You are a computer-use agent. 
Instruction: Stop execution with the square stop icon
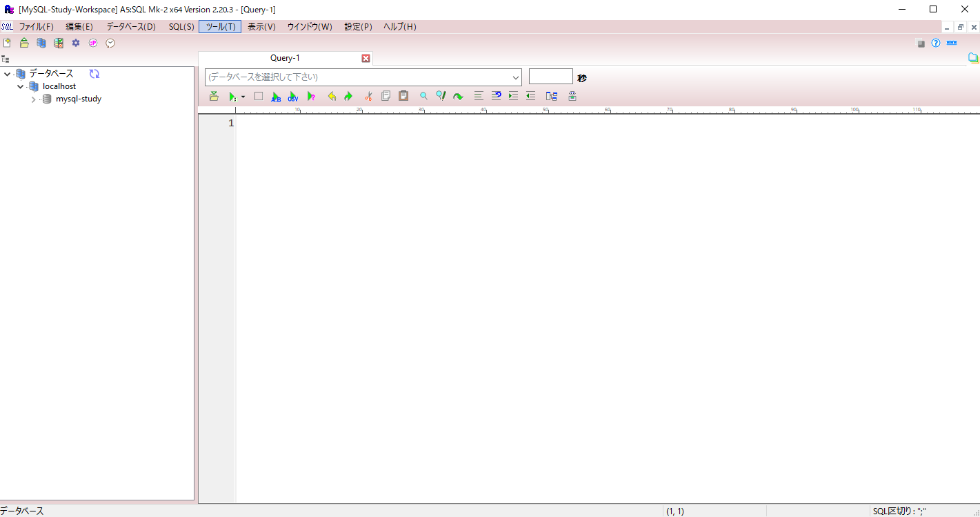259,96
